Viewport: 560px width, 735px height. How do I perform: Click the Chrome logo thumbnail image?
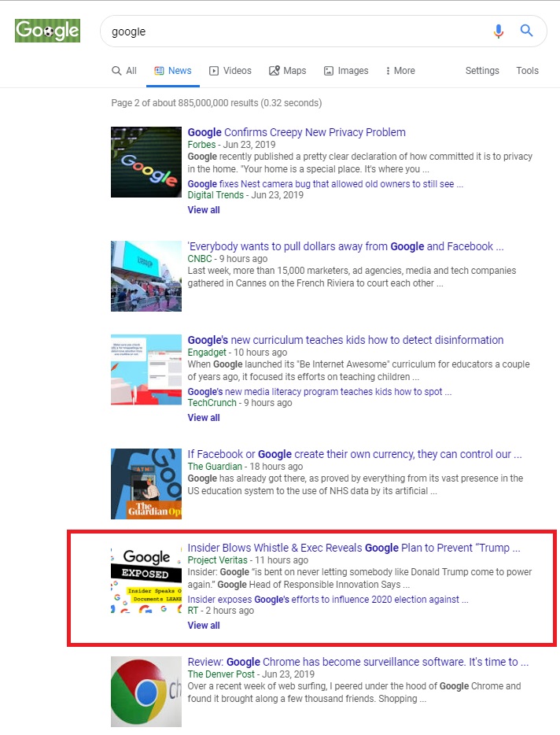coord(146,692)
